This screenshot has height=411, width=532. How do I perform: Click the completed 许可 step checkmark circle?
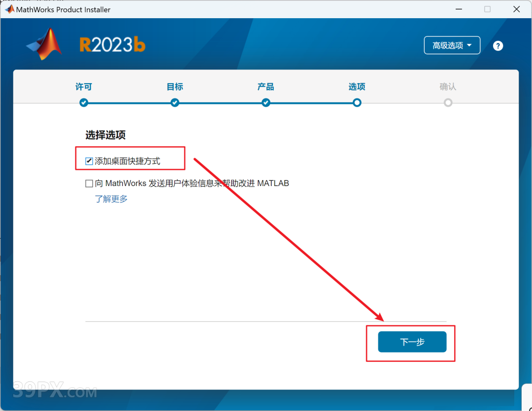[x=84, y=102]
